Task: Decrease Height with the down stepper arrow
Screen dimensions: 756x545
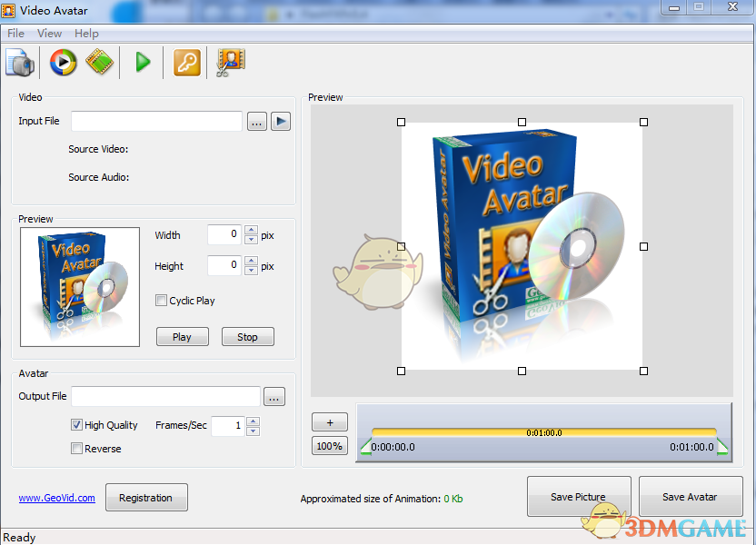Action: [x=251, y=270]
